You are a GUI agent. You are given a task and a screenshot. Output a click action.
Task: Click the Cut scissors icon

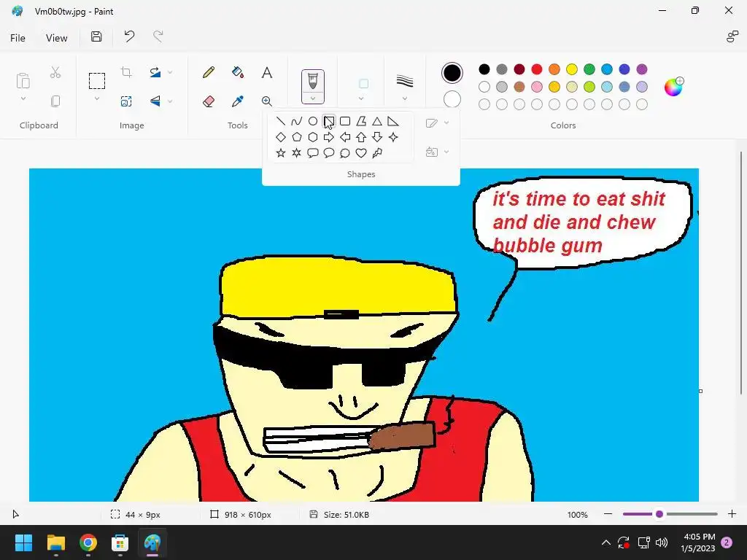coord(55,72)
